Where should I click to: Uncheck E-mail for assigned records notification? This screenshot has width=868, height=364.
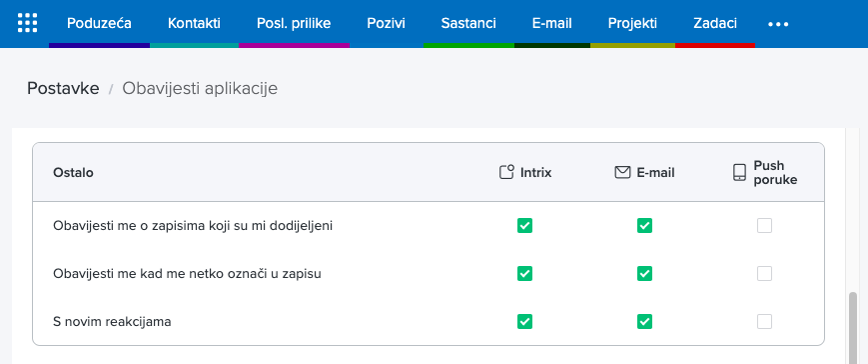coord(644,225)
